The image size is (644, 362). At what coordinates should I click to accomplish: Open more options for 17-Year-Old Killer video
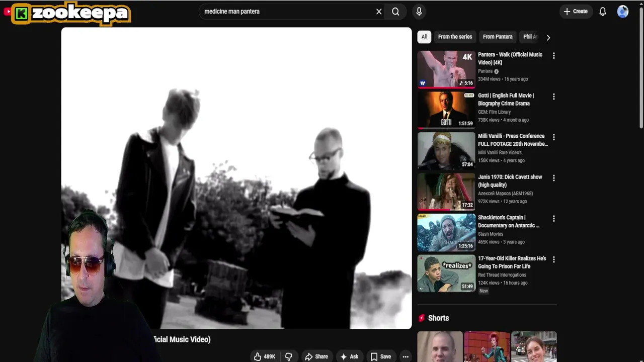pyautogui.click(x=553, y=259)
